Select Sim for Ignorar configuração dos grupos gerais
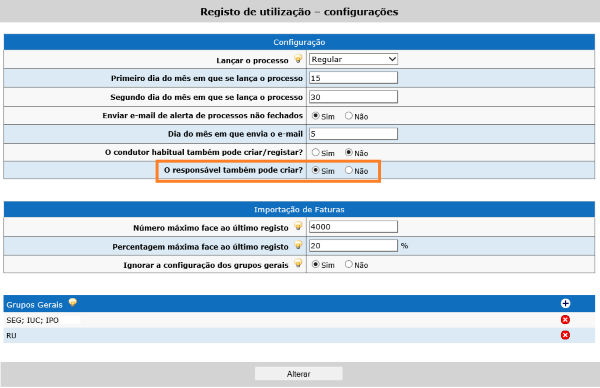Image resolution: width=600 pixels, height=388 pixels. (315, 264)
